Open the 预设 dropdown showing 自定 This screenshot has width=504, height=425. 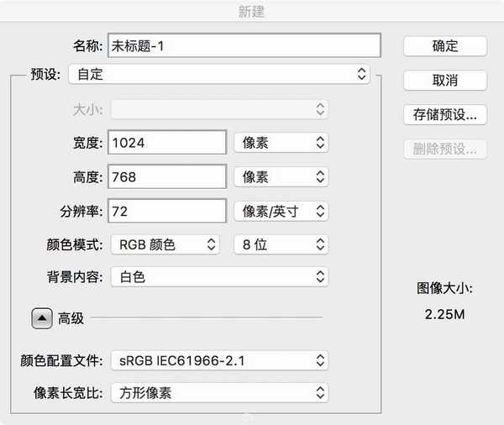tap(218, 74)
